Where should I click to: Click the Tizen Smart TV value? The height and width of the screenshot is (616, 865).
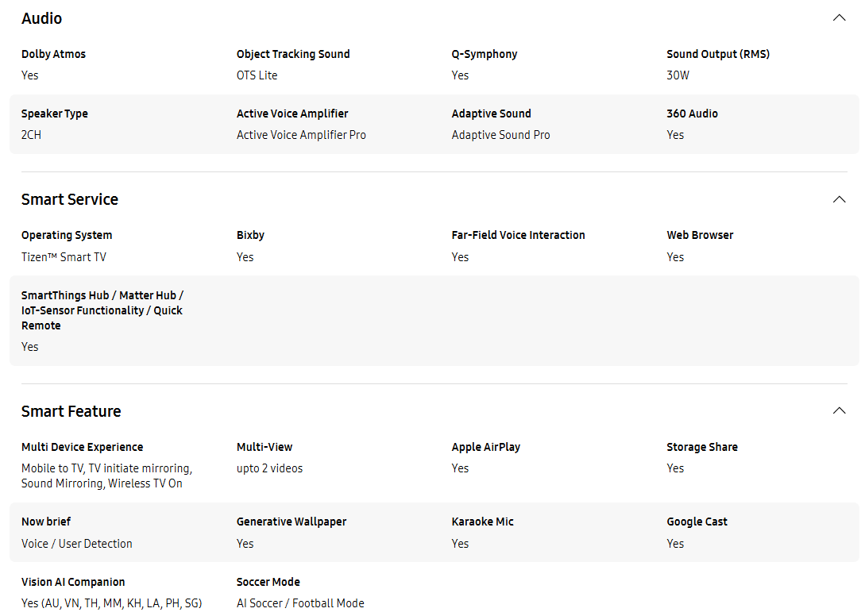(64, 257)
